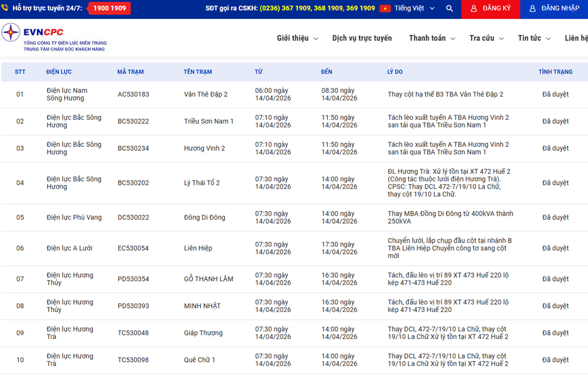Click the Vietnam flag icon
The height and width of the screenshot is (374, 588).
385,9
